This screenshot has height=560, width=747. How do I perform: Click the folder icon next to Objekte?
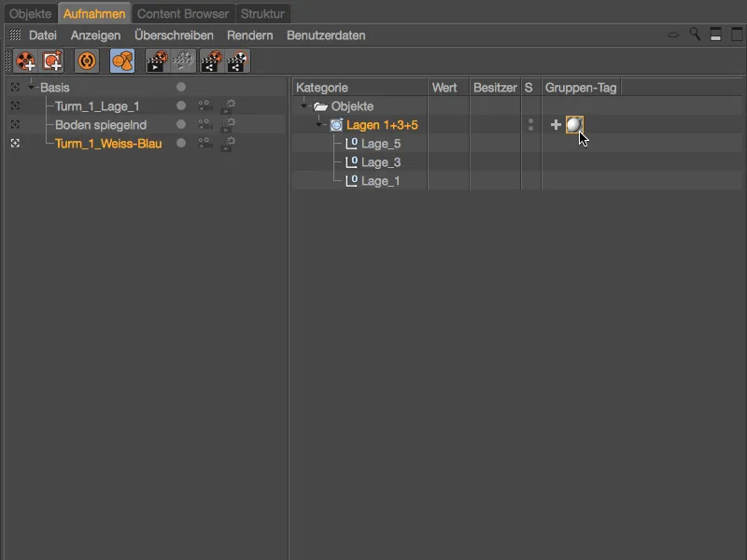320,106
